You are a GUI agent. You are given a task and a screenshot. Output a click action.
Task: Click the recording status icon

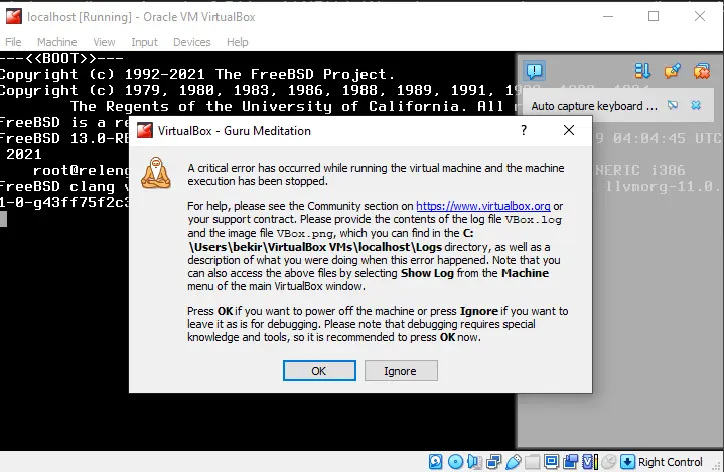click(x=571, y=461)
